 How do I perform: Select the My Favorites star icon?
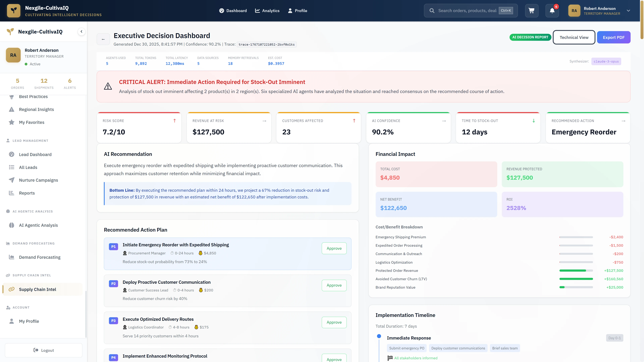point(12,122)
